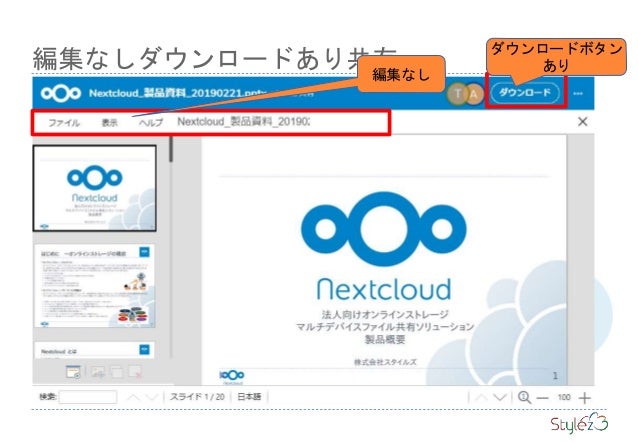Open the three-dot more options menu
The image size is (638, 442).
[x=578, y=94]
